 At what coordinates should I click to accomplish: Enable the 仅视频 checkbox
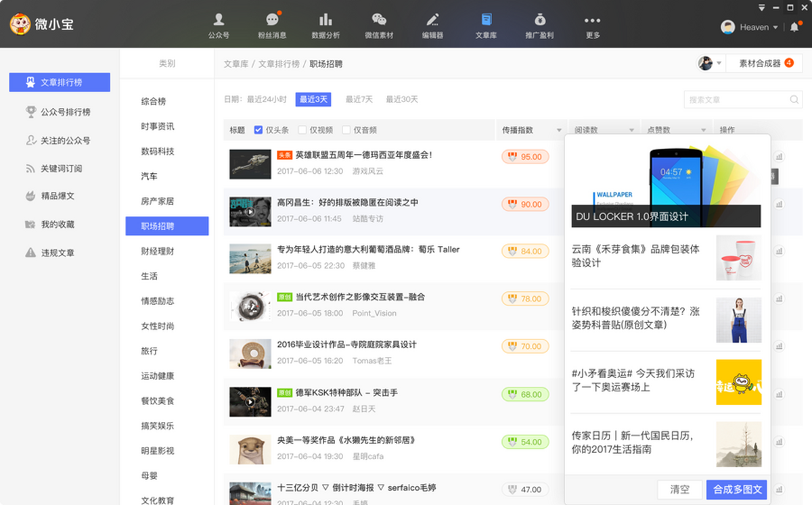302,130
